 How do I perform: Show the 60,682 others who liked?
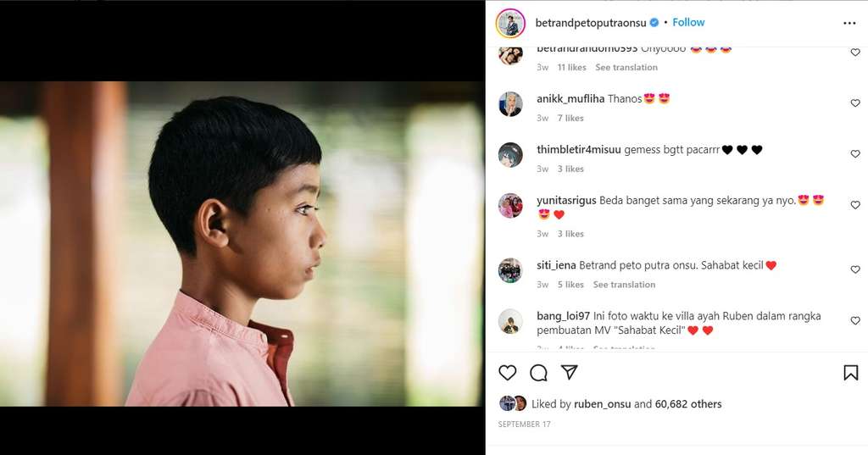689,404
